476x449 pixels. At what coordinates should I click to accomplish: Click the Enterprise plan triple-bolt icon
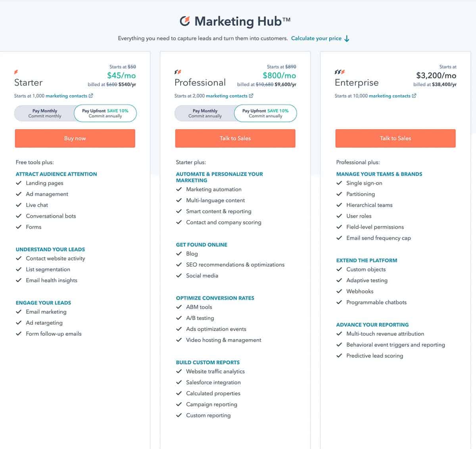tap(340, 72)
